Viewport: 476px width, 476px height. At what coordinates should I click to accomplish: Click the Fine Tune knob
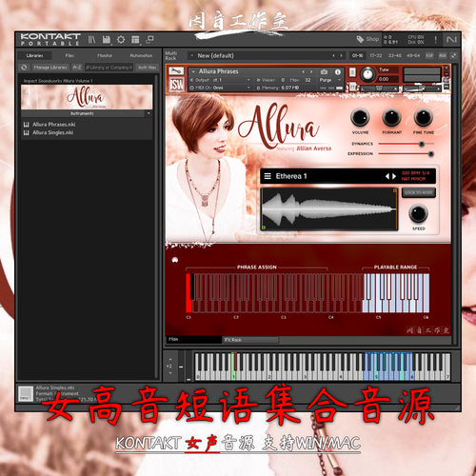pyautogui.click(x=424, y=117)
